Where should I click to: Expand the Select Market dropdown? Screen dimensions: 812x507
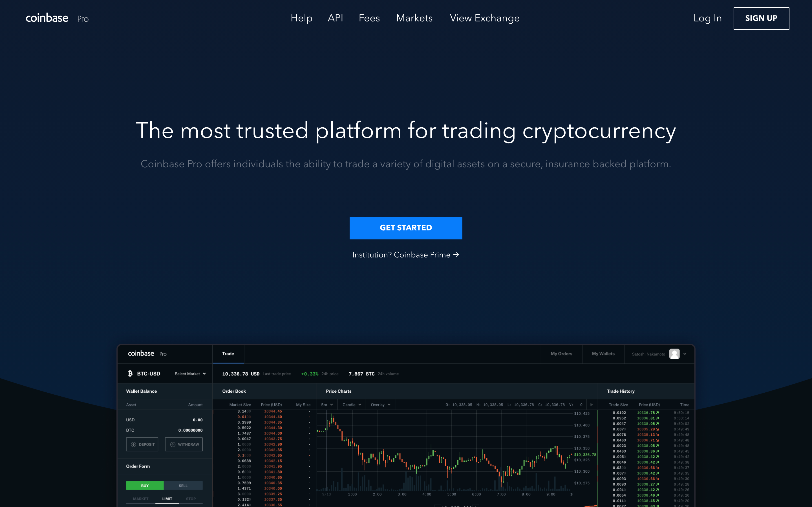pos(189,374)
